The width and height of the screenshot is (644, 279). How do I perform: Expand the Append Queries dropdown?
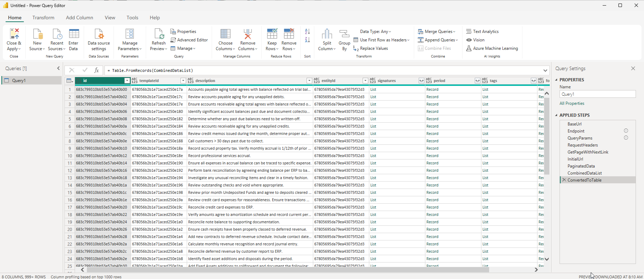(438, 40)
